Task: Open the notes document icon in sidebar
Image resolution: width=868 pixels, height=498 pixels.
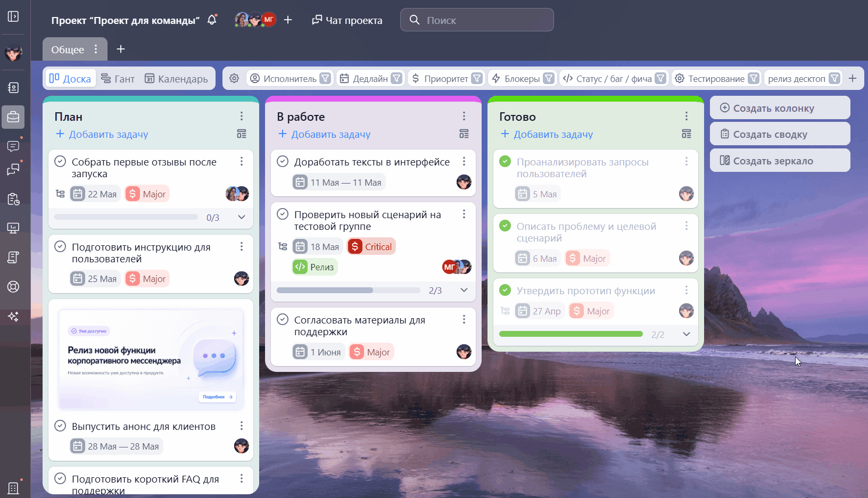Action: pyautogui.click(x=13, y=258)
